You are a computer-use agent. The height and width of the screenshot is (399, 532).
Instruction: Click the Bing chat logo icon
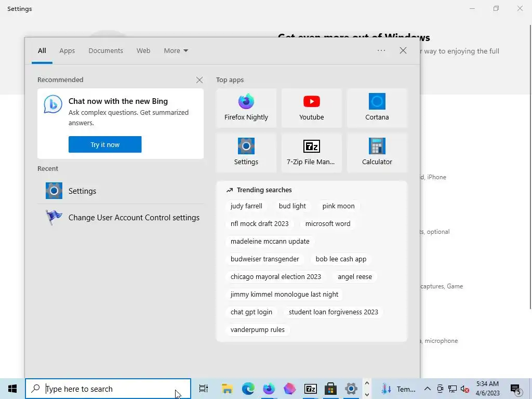(x=53, y=104)
